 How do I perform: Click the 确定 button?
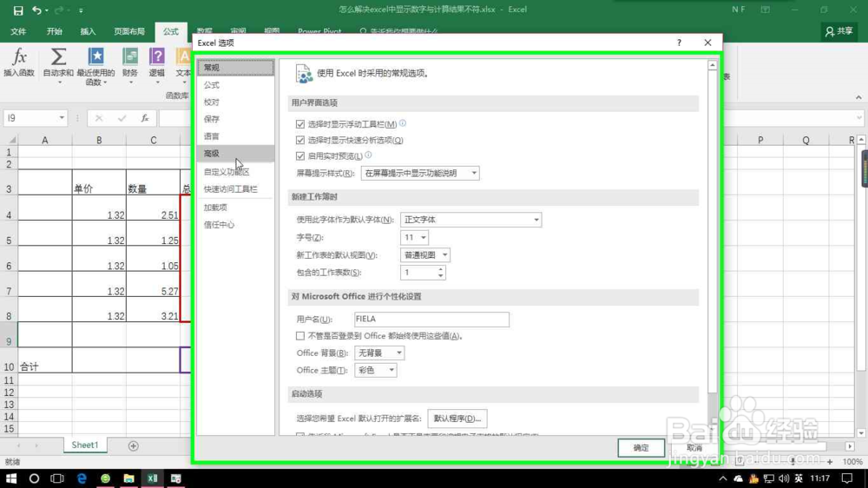(x=641, y=447)
